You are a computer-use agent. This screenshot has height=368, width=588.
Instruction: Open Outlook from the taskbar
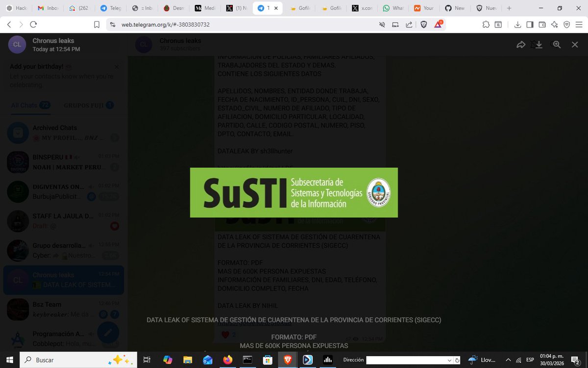(x=208, y=360)
